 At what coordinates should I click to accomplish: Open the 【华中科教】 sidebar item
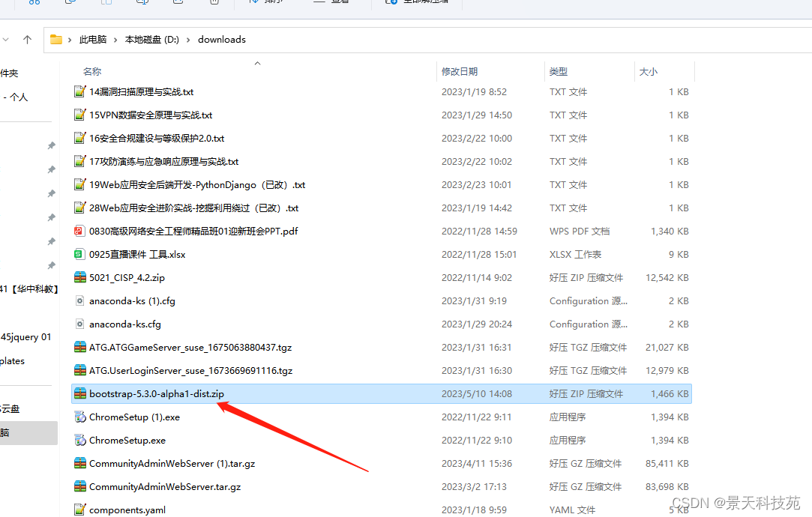point(29,288)
